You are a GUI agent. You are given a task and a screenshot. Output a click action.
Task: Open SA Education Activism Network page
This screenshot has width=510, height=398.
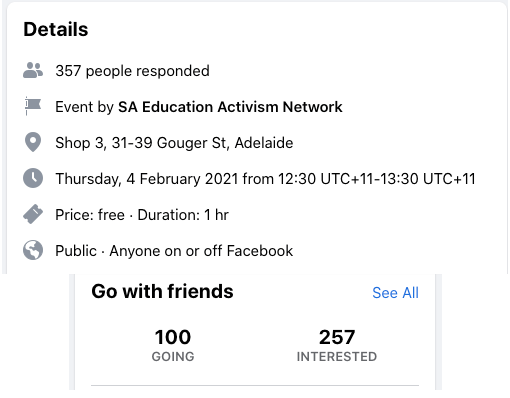[230, 107]
